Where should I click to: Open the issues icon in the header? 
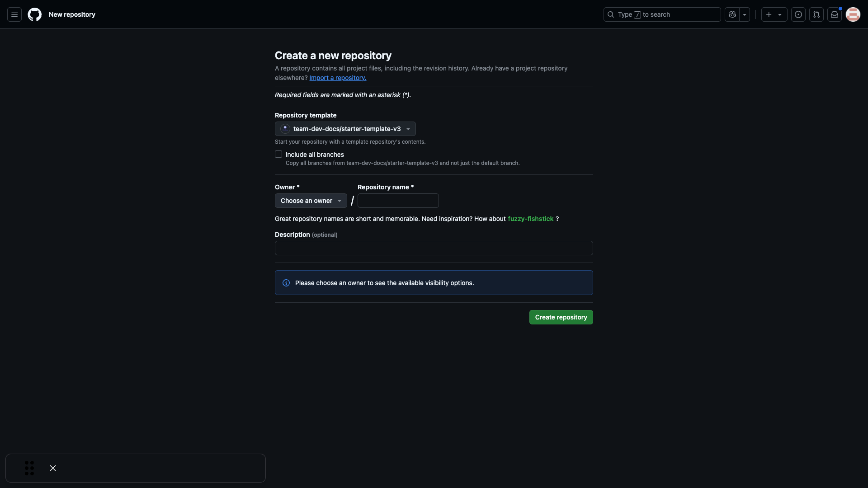(798, 14)
